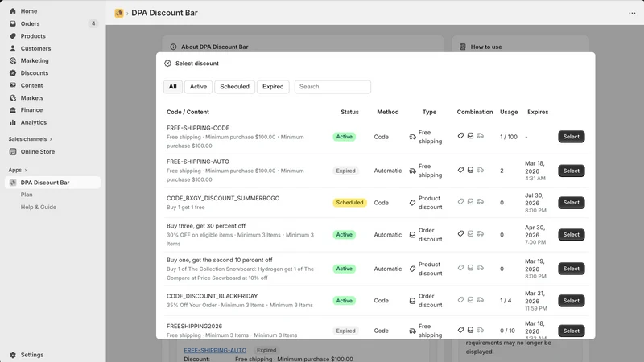Select the CODE_BXGY_DISCOUNT_SUMMERBOGO discount
The width and height of the screenshot is (644, 362).
(x=571, y=203)
